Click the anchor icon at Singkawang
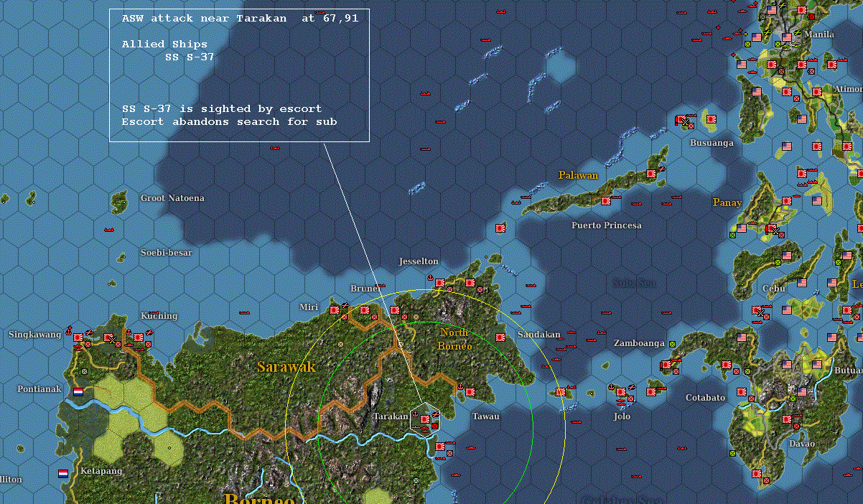This screenshot has width=863, height=504. click(x=68, y=331)
